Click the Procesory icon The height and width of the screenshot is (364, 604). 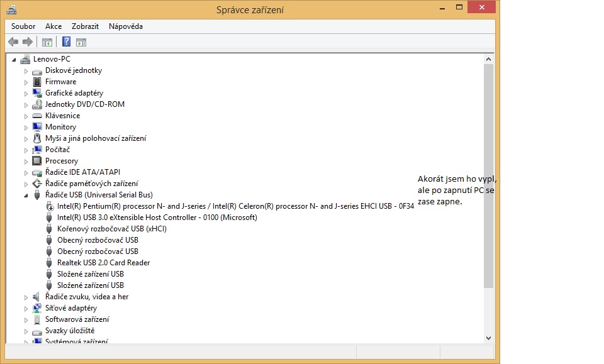[37, 160]
